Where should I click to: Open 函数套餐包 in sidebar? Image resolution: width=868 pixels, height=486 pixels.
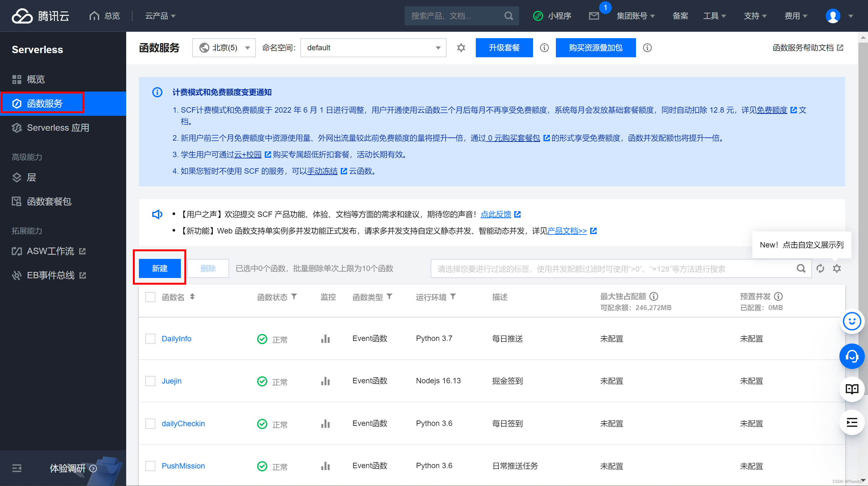tap(63, 202)
